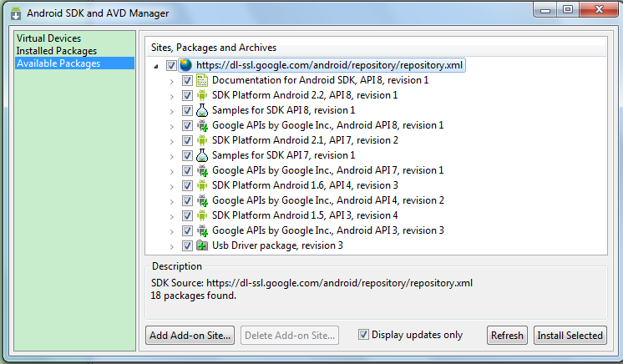623x364 pixels.
Task: Expand SDK Platform Android 2.2 row
Action: pyautogui.click(x=172, y=97)
